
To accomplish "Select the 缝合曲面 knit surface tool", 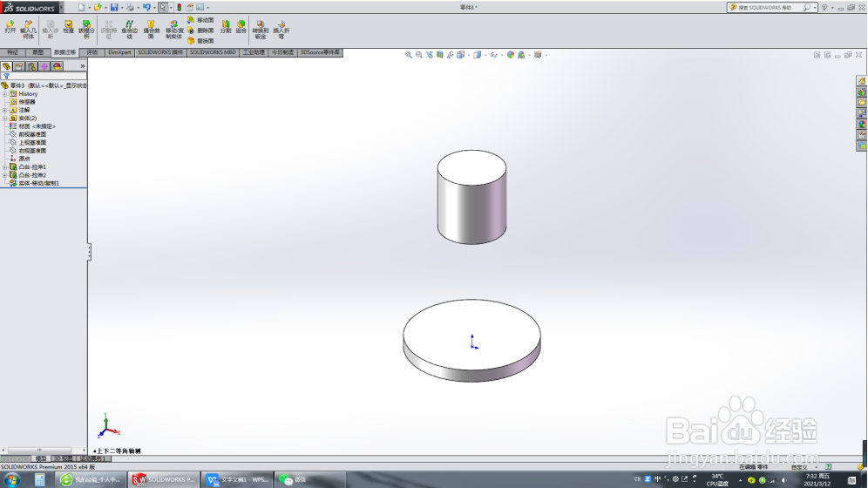I will pos(151,30).
